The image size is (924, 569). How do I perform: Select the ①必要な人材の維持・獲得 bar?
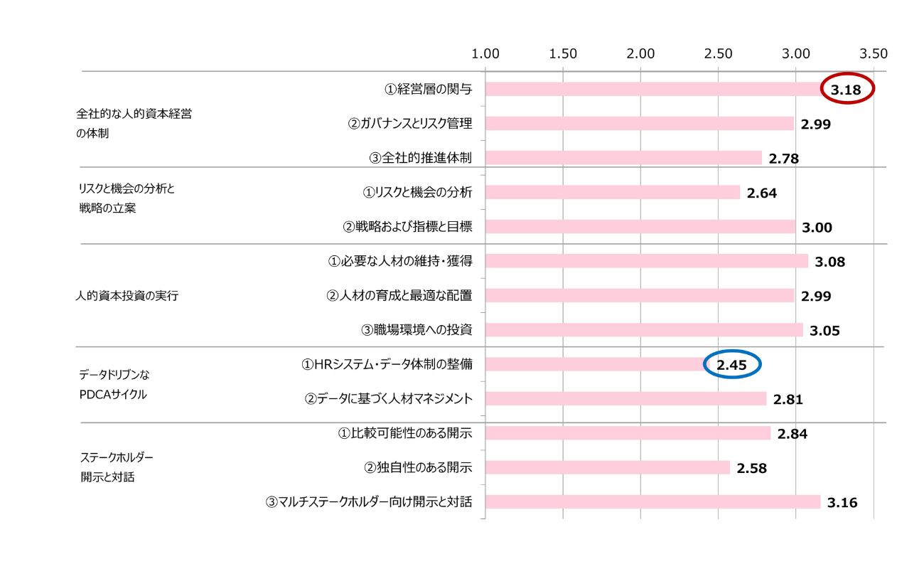coord(647,261)
